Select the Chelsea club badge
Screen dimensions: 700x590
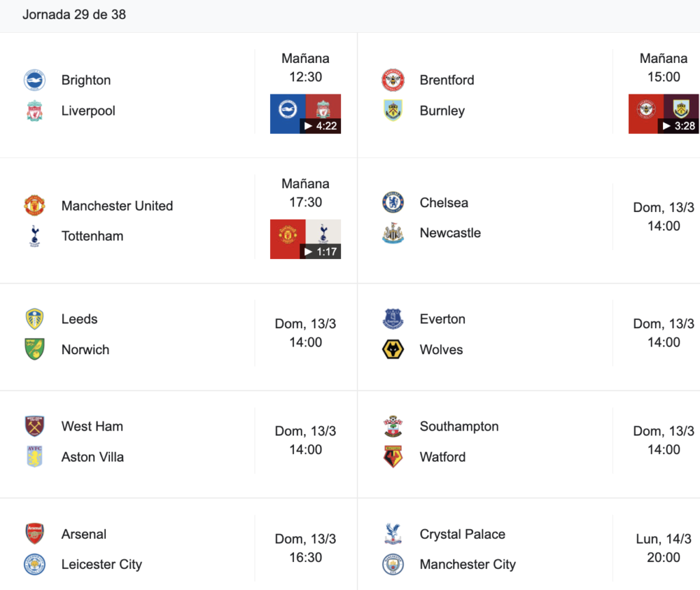tap(393, 202)
